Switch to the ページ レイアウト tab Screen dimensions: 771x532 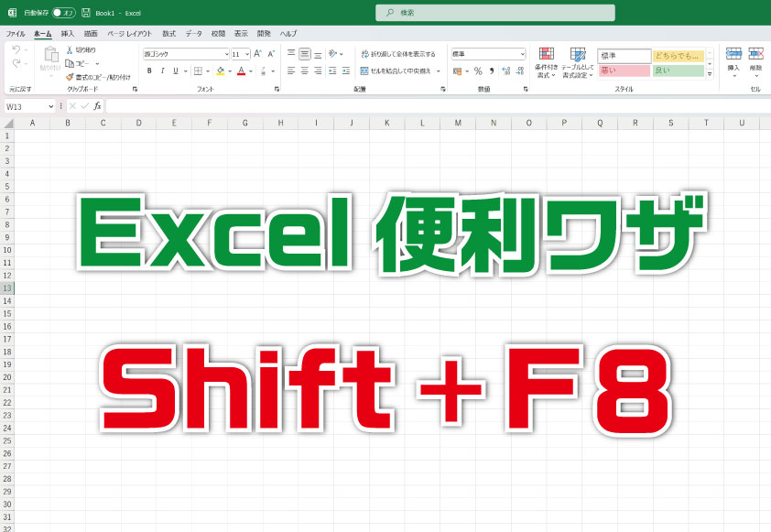click(x=130, y=34)
